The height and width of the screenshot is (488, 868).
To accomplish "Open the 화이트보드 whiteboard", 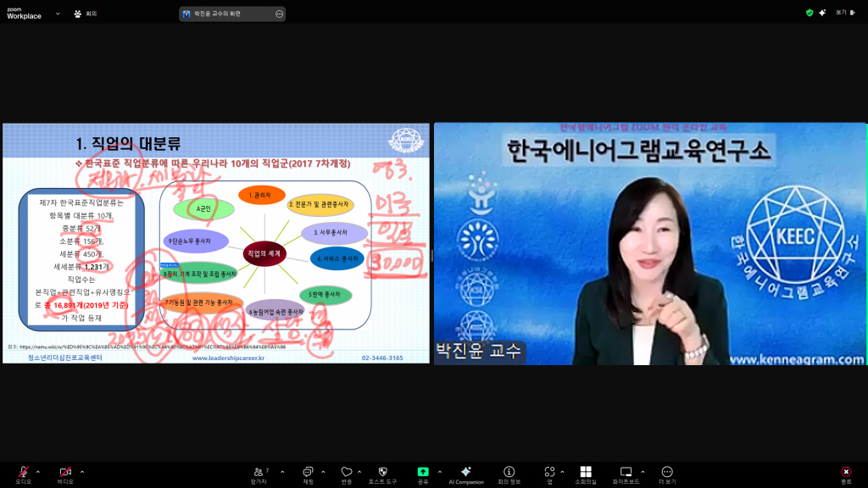I will tap(626, 474).
